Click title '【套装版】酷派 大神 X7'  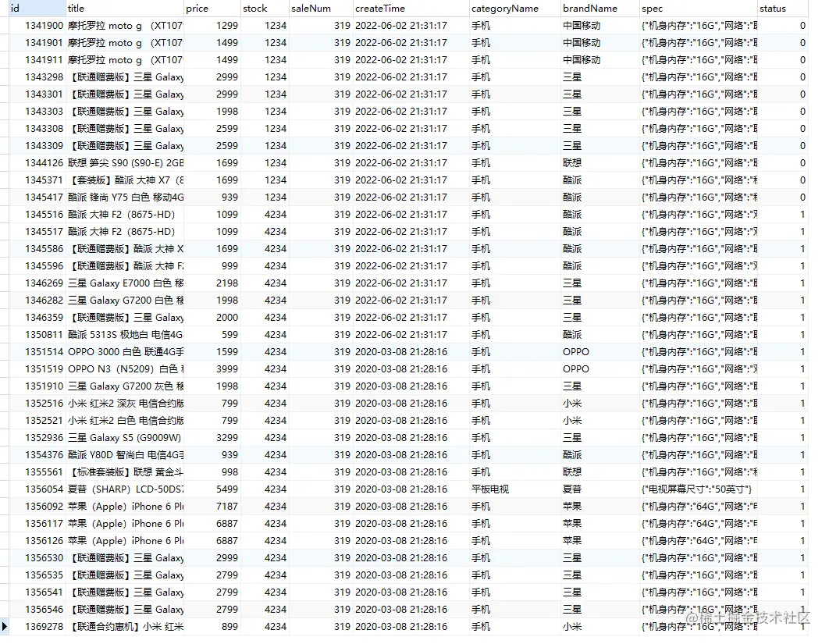[126, 180]
